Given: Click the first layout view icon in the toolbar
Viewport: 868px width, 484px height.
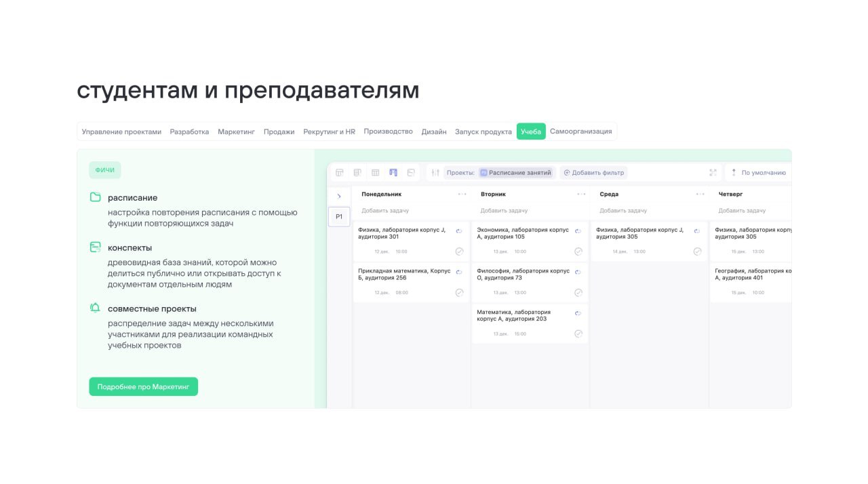Looking at the screenshot, I should click(340, 173).
